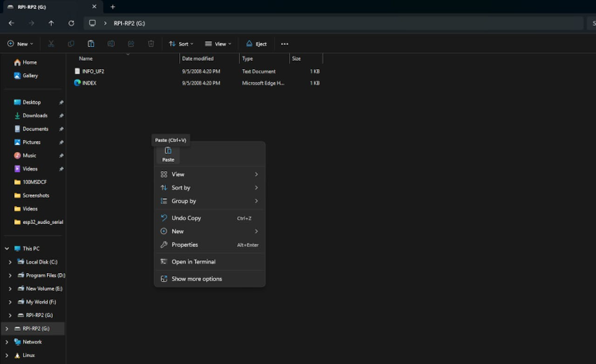Select Open in Terminal menu entry
Image resolution: width=596 pixels, height=364 pixels.
pos(193,261)
